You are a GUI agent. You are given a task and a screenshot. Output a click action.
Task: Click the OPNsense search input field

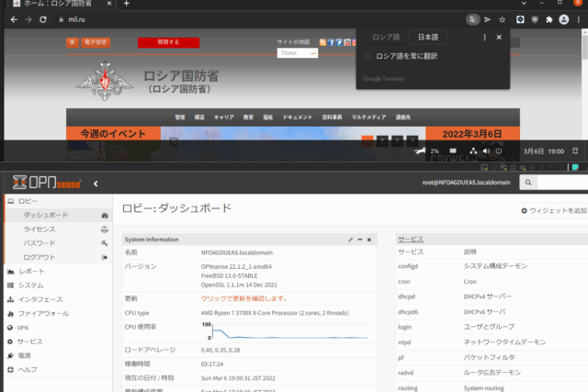click(x=562, y=183)
